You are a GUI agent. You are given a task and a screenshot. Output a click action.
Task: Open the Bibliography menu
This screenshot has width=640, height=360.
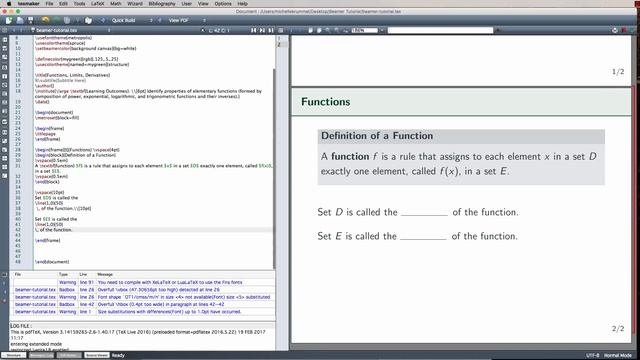coord(162,3)
